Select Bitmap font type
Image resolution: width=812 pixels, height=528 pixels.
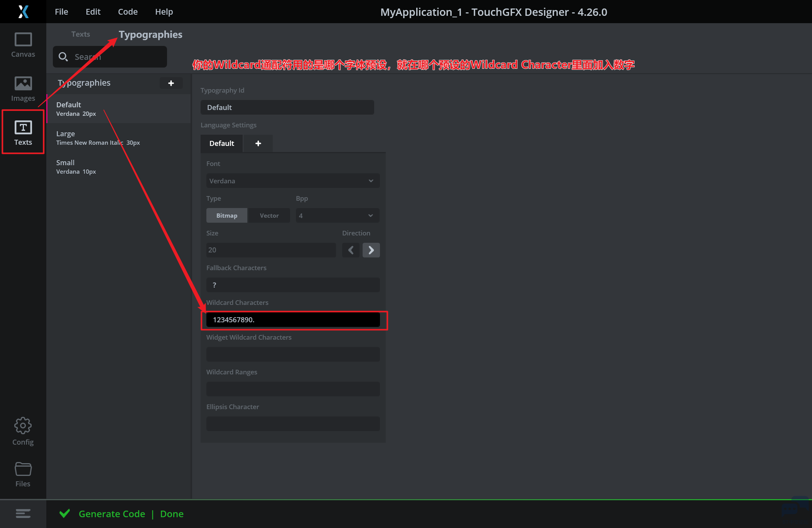click(227, 215)
